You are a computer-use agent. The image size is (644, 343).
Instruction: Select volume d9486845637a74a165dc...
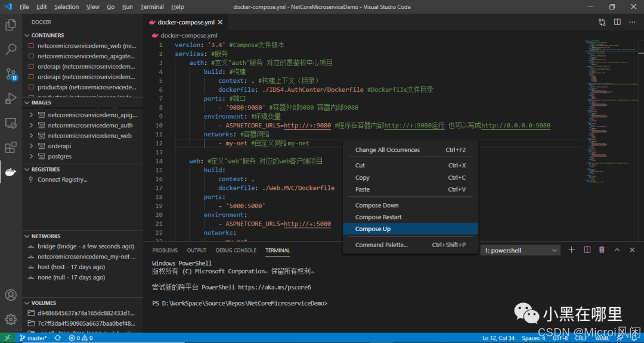pos(82,313)
